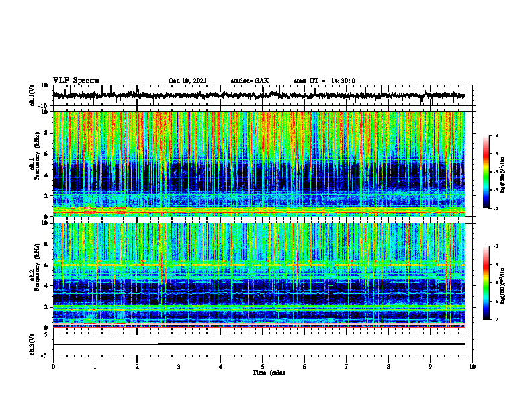This screenshot has width=532, height=411.
Task: Click the "-3" label on the ch.1 colorbar
Action: click(496, 135)
